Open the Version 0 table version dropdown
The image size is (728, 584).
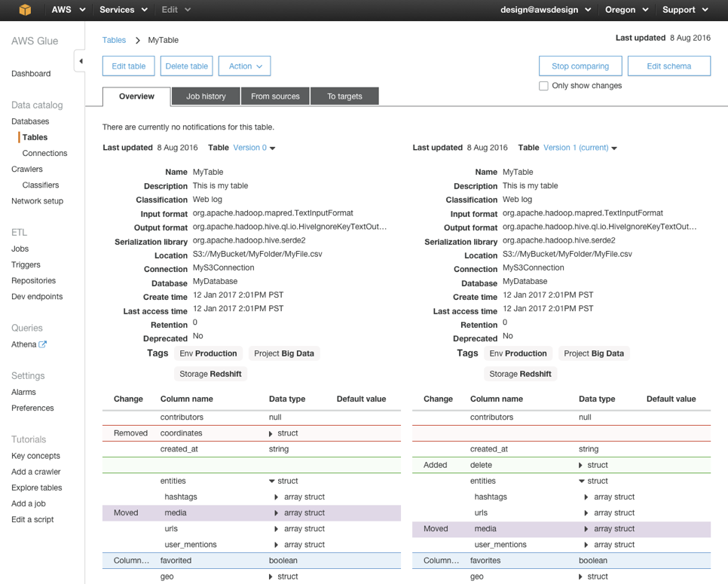(254, 148)
